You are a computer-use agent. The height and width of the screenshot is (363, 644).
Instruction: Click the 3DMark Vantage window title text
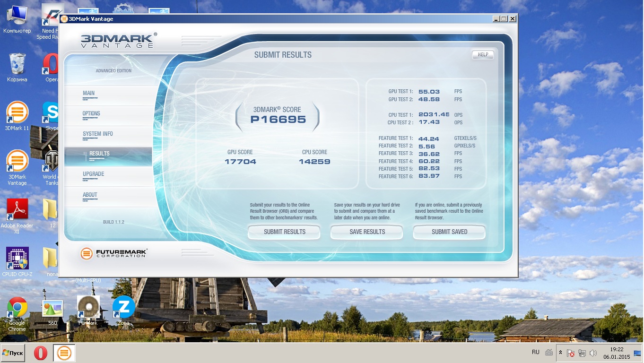(91, 19)
